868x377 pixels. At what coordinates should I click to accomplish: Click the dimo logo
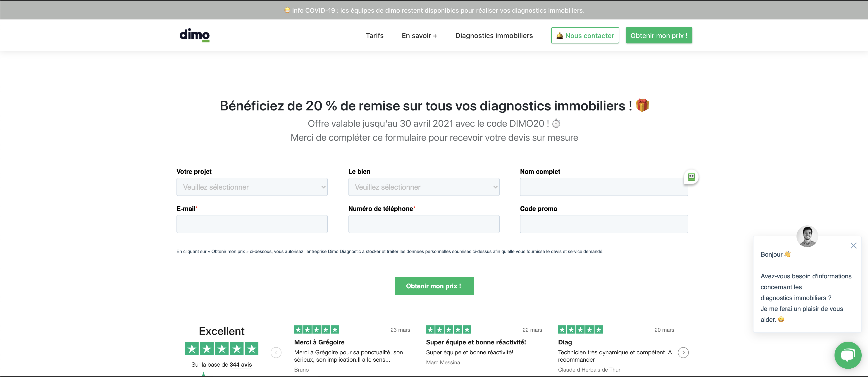pyautogui.click(x=194, y=35)
